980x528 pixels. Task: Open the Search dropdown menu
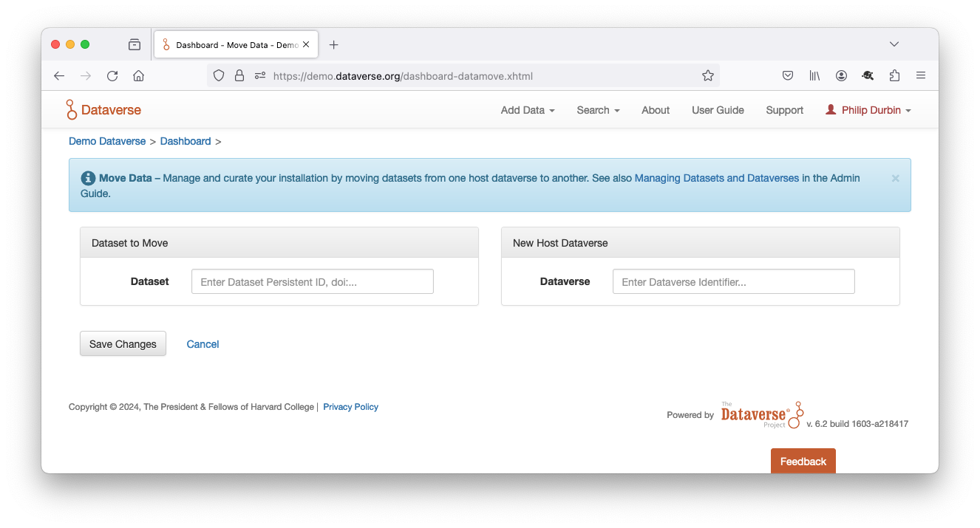pyautogui.click(x=597, y=110)
